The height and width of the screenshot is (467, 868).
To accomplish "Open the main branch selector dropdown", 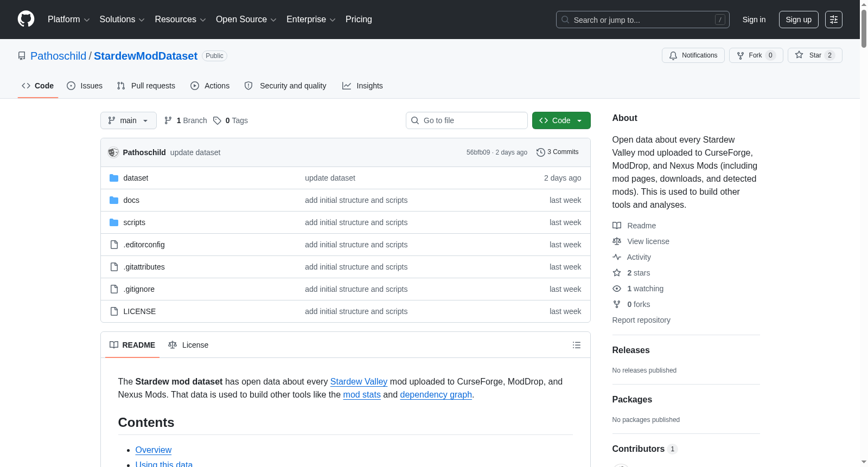I will pos(129,120).
